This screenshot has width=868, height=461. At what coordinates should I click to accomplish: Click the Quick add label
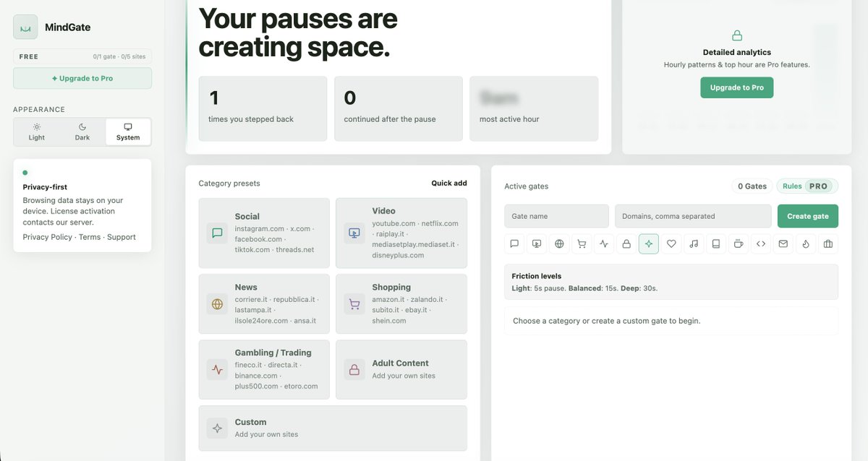pos(449,184)
